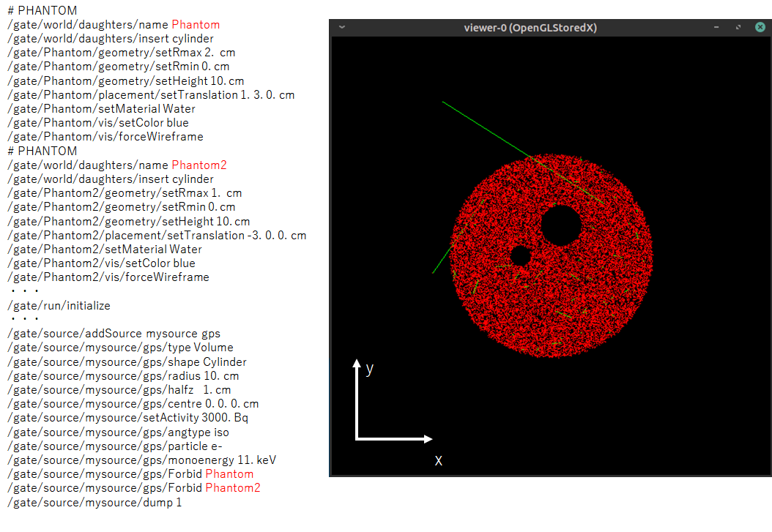Image resolution: width=772 pixels, height=532 pixels.
Task: Click the large circular hole in the red disk
Action: [x=561, y=225]
